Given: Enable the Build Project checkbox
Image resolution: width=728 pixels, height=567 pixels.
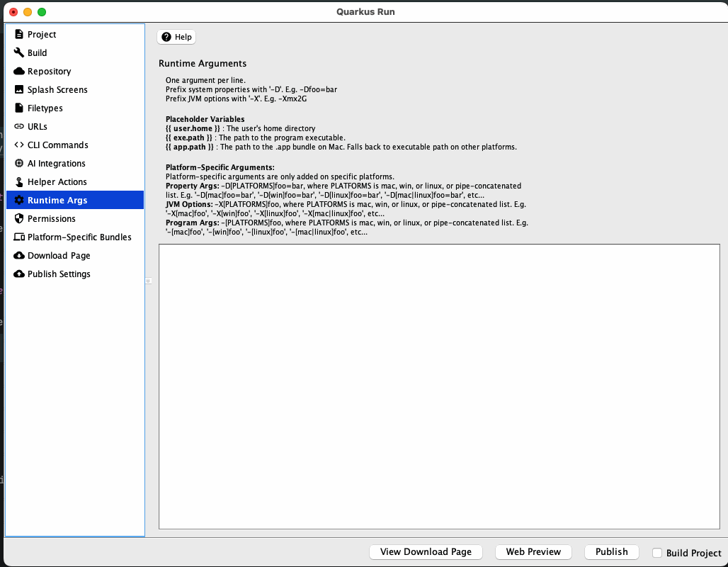Looking at the screenshot, I should [657, 553].
